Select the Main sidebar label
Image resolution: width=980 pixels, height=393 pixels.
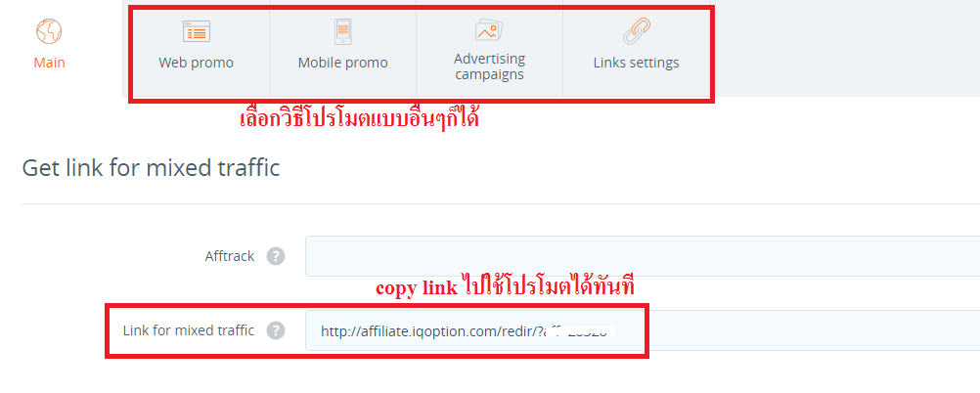point(49,64)
